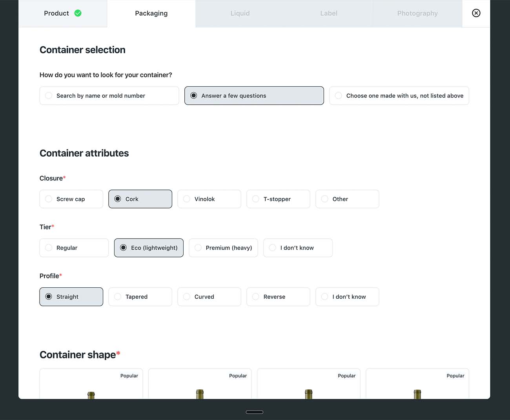Select Regular tier
Image resolution: width=510 pixels, height=420 pixels.
74,248
